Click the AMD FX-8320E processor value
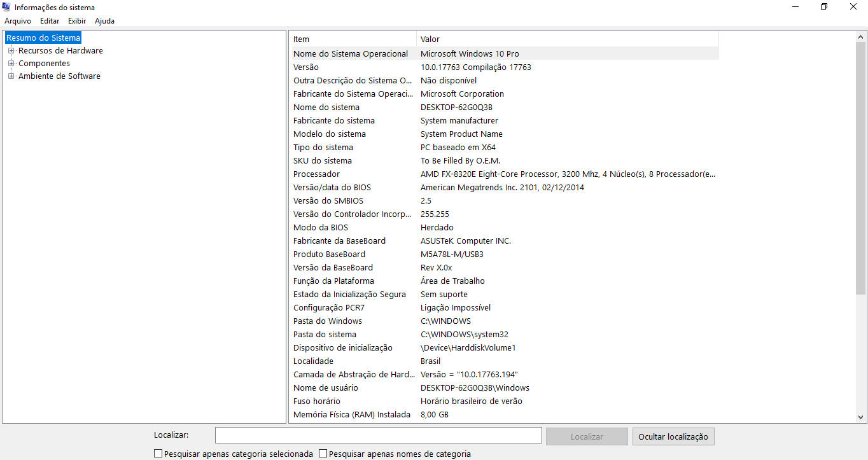868x460 pixels. click(x=568, y=174)
